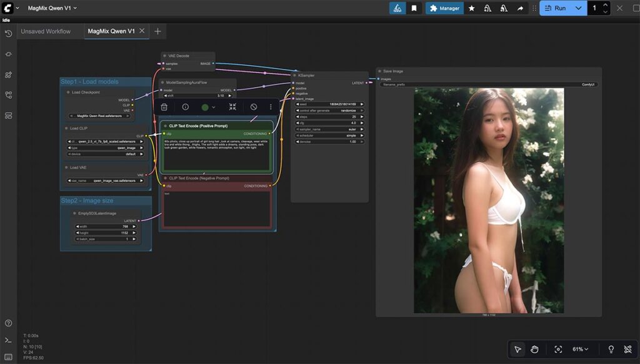The image size is (640, 364).
Task: Open the 61% zoom level dropdown
Action: coord(581,349)
